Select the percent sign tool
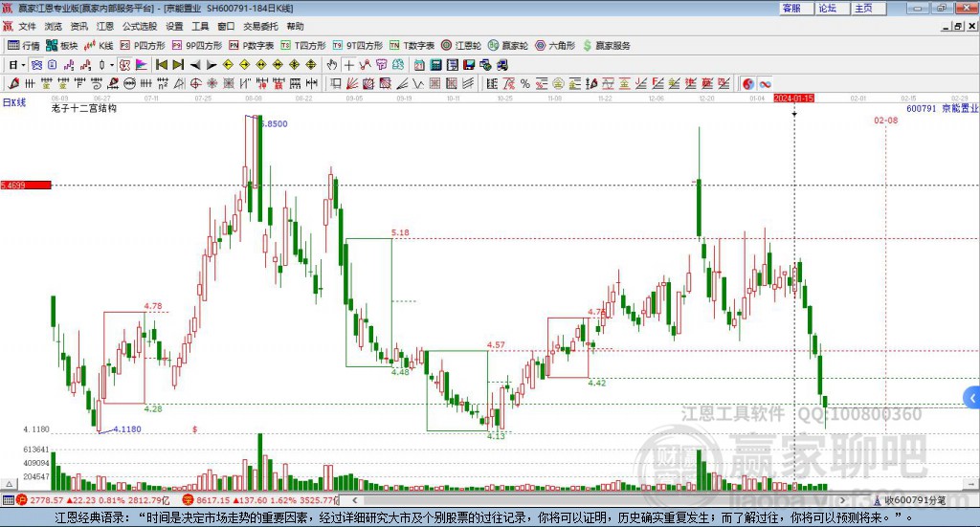The image size is (980, 527). (x=525, y=83)
